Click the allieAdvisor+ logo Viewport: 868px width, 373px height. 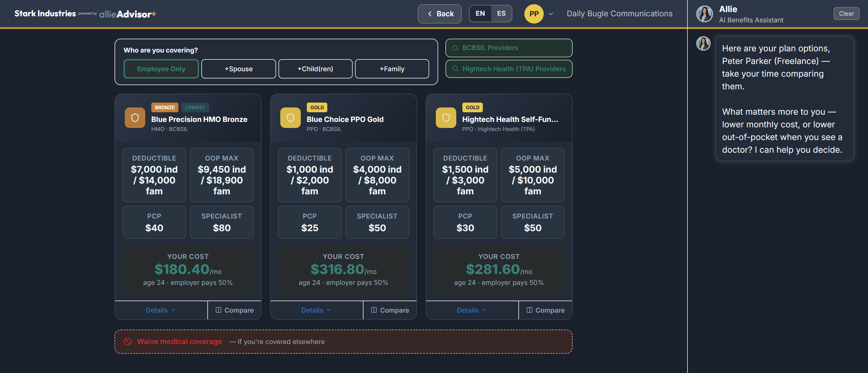pyautogui.click(x=128, y=14)
